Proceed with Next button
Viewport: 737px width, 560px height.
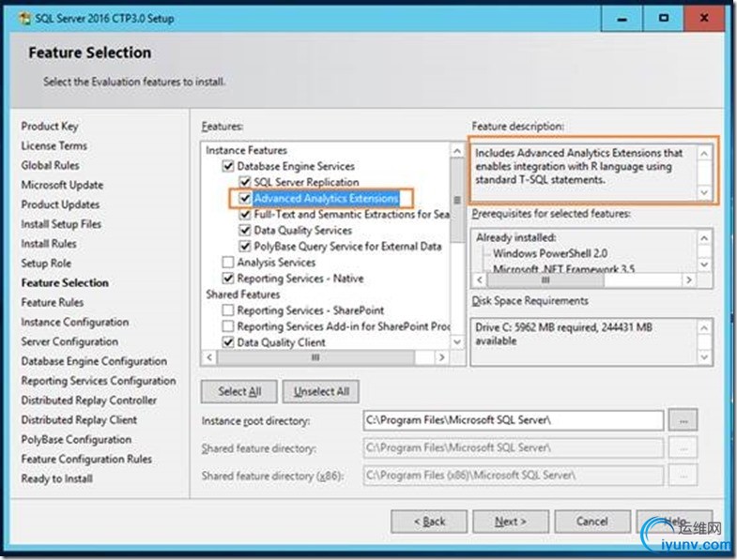pos(511,522)
